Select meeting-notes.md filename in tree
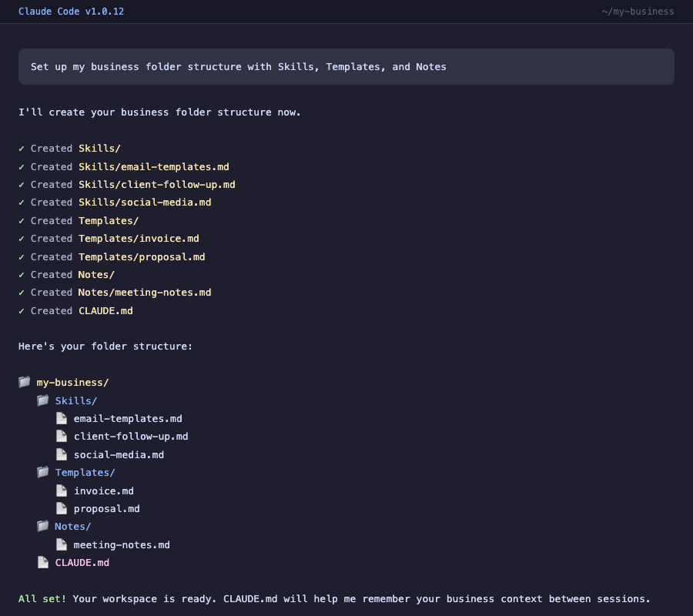Screen dimensions: 693x616 122,545
